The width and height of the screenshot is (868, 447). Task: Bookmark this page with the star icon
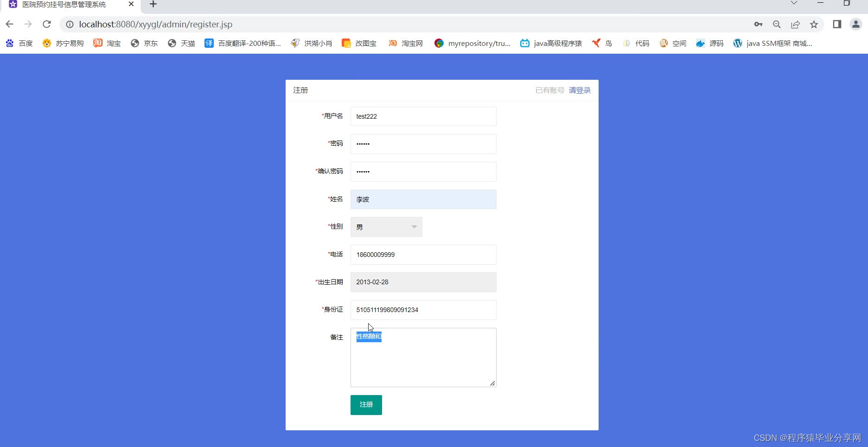[x=814, y=24]
